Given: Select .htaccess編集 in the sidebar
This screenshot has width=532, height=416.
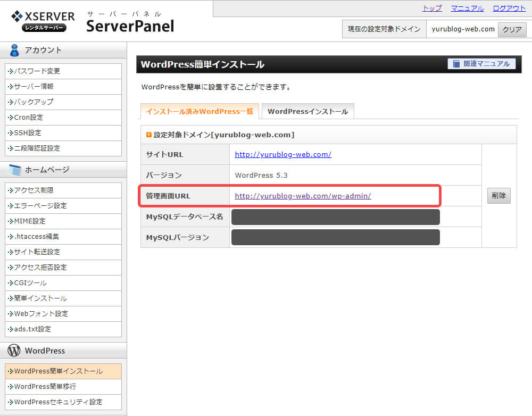Looking at the screenshot, I should coord(36,236).
